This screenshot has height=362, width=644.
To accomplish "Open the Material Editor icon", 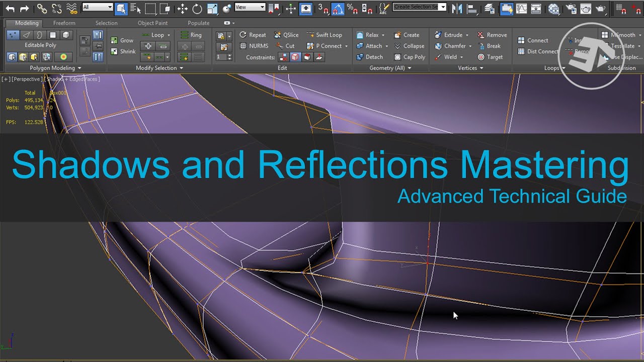I will (x=553, y=8).
